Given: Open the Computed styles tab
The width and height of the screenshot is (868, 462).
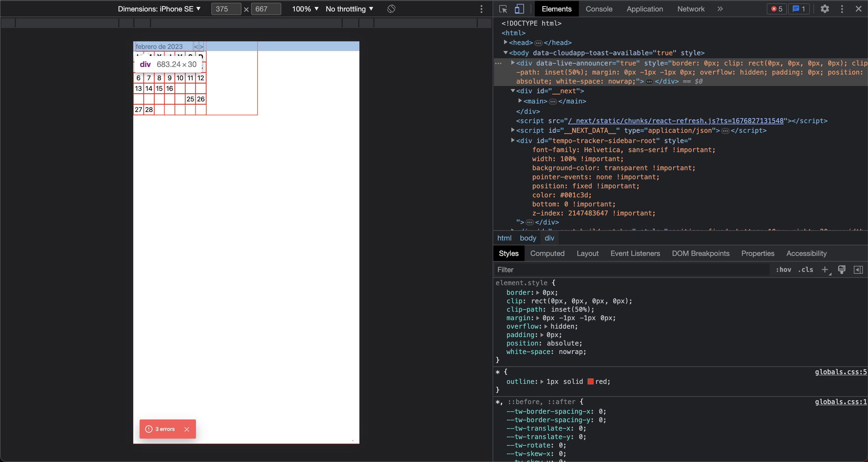Looking at the screenshot, I should coord(547,253).
